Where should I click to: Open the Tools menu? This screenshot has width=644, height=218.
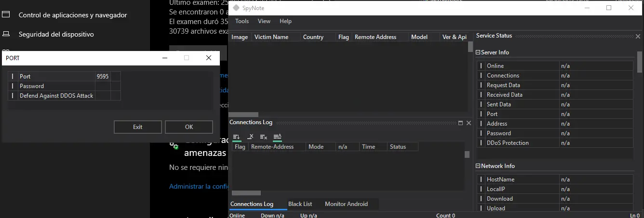point(242,21)
